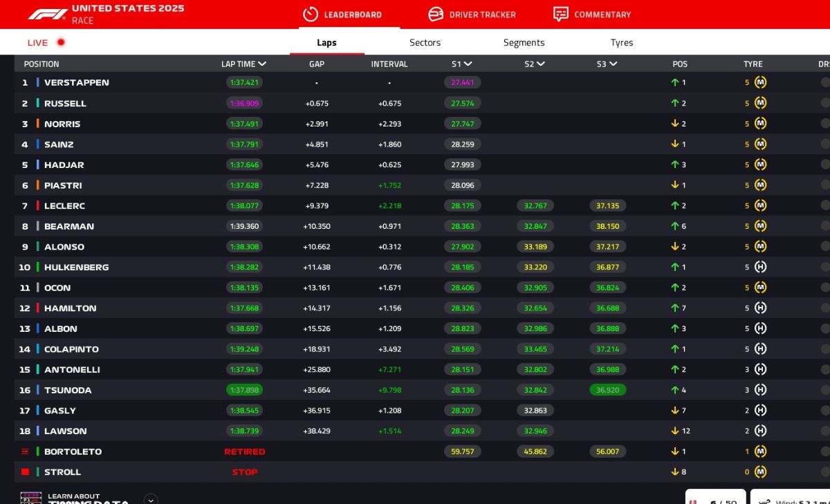Click the Leaderboard stopwatch icon
Viewport: 830px width, 504px height.
click(311, 15)
